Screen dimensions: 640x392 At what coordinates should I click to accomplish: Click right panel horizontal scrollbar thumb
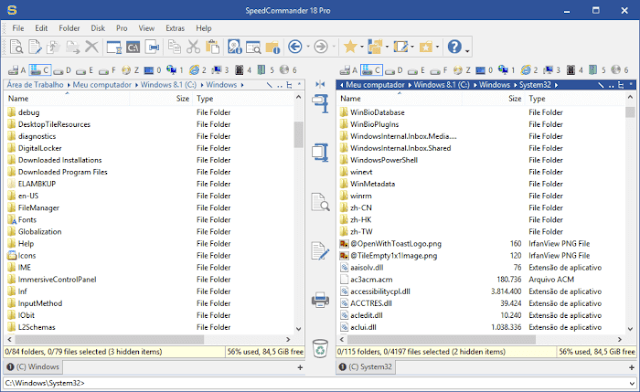441,339
